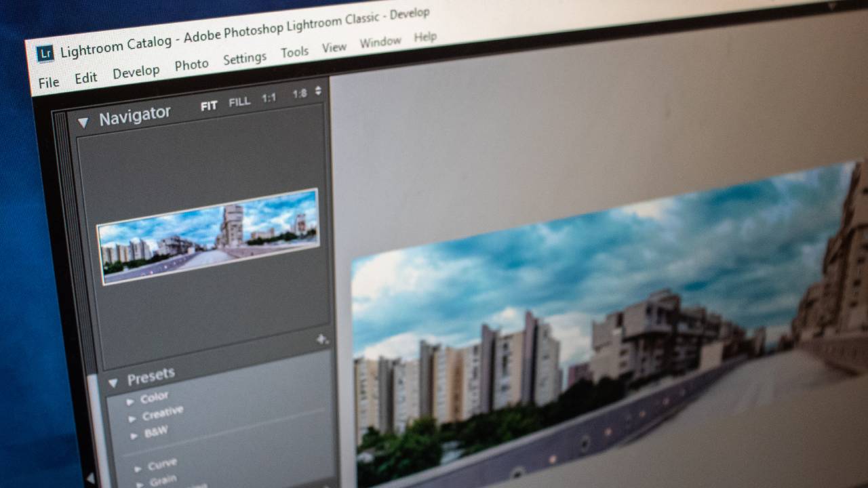Open the Settings menu

(x=245, y=58)
